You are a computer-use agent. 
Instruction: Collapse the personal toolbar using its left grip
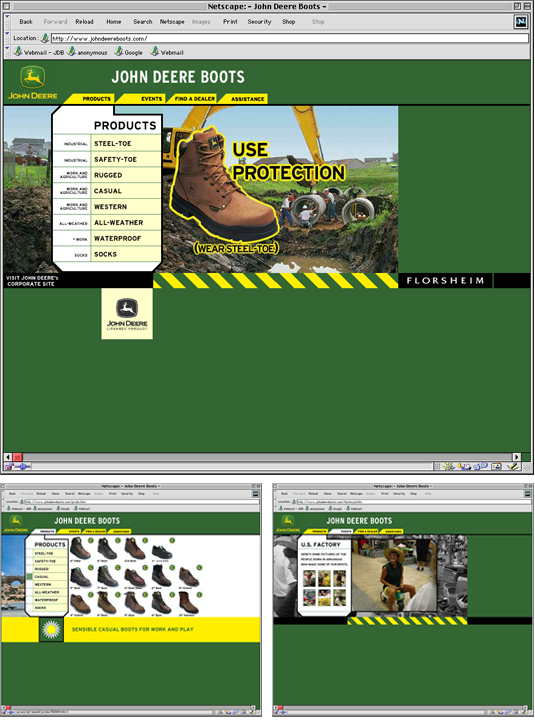pyautogui.click(x=7, y=52)
